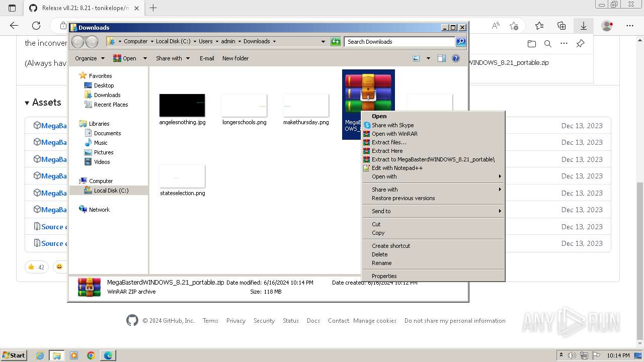Select Extract files... option
The height and width of the screenshot is (362, 644).
tap(433, 142)
